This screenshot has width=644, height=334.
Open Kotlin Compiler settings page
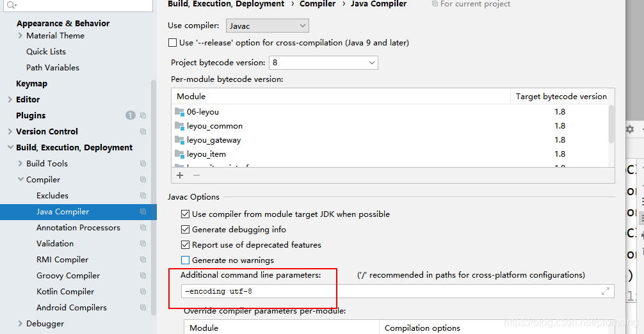(65, 292)
